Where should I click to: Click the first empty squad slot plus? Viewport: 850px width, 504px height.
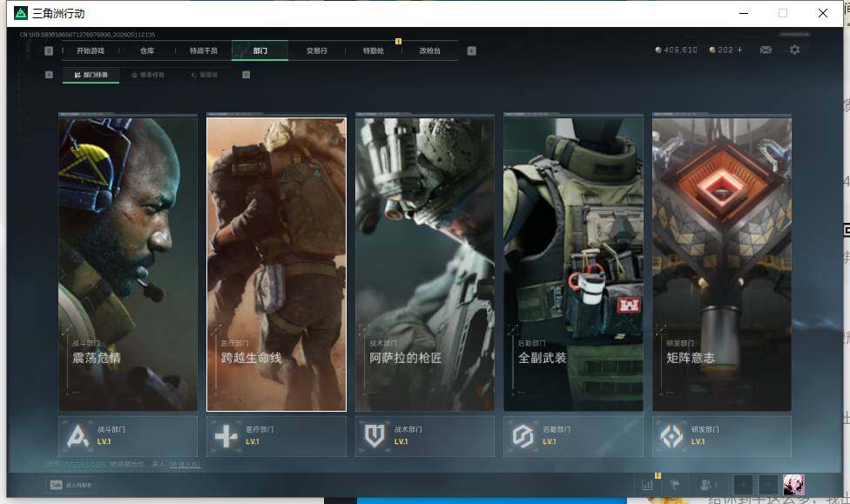(x=743, y=485)
